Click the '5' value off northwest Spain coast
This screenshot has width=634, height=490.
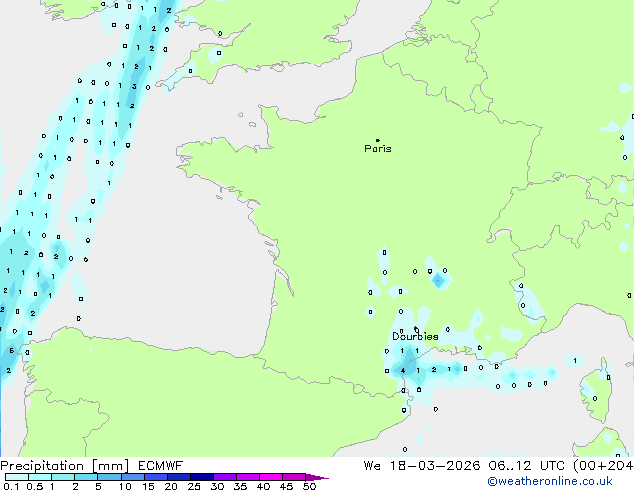pyautogui.click(x=12, y=351)
